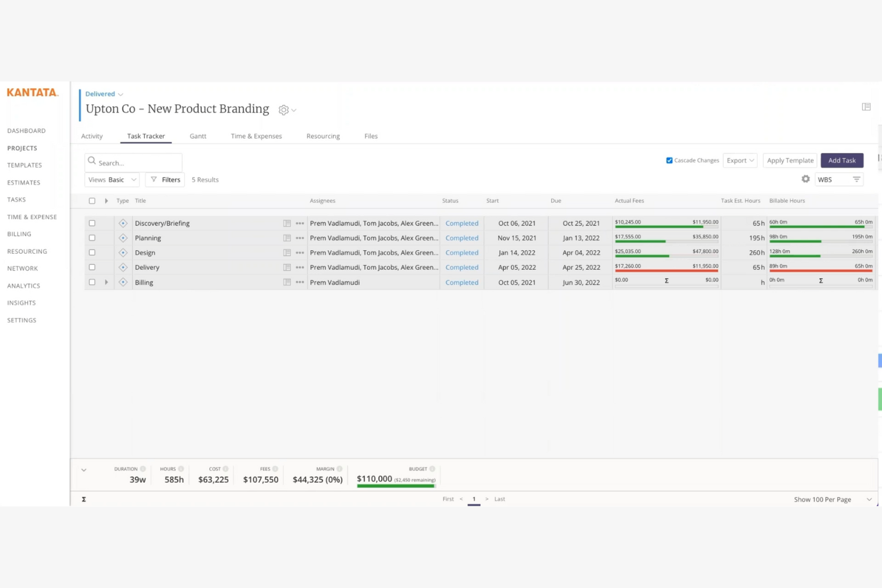Open the table column settings gear
This screenshot has height=588, width=882.
click(805, 179)
